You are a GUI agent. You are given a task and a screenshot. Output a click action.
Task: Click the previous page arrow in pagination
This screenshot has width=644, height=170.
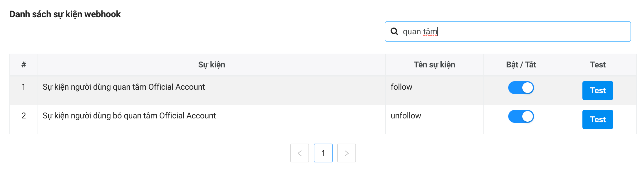(x=299, y=153)
